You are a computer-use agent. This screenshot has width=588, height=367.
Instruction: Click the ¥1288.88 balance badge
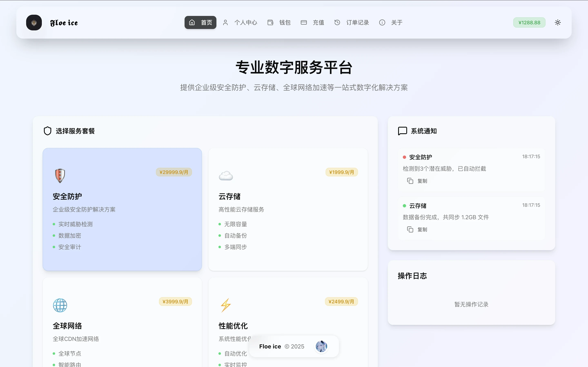(529, 23)
